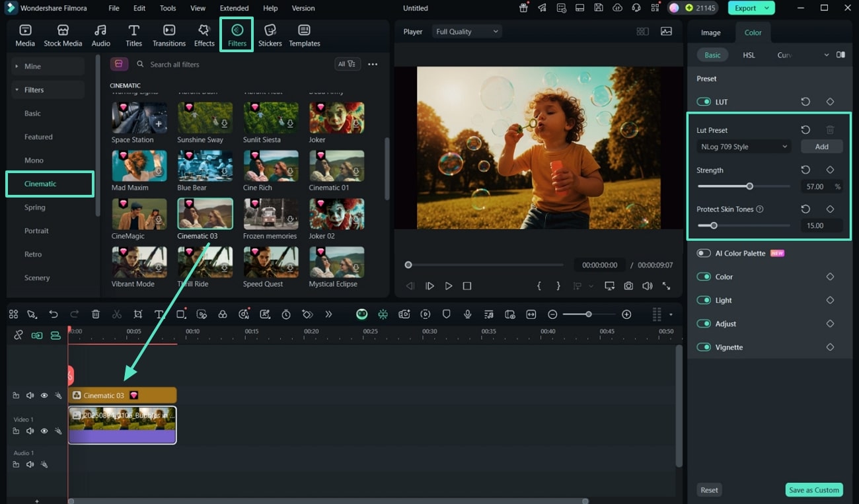859x504 pixels.
Task: Open the All filter type dropdown
Action: (x=347, y=64)
